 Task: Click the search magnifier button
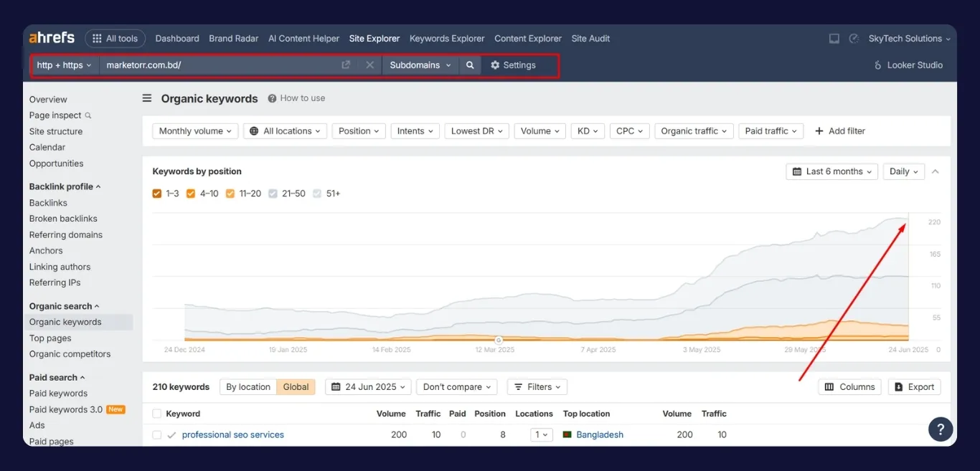pos(470,65)
